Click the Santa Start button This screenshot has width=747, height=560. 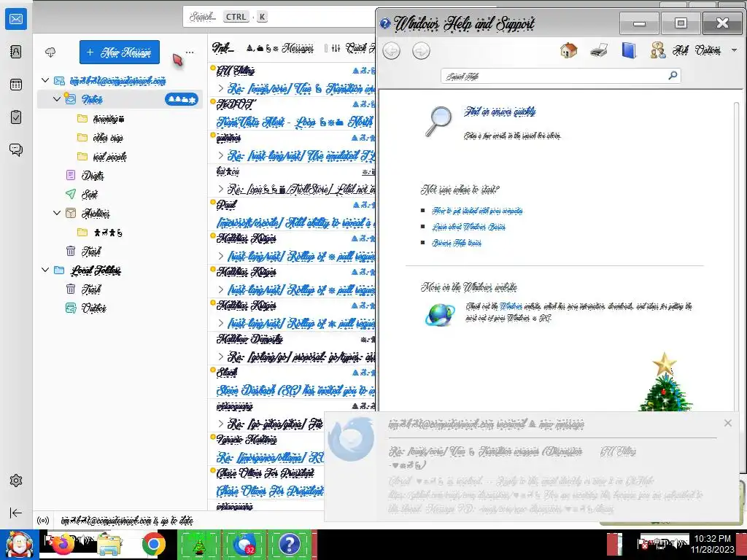point(19,544)
